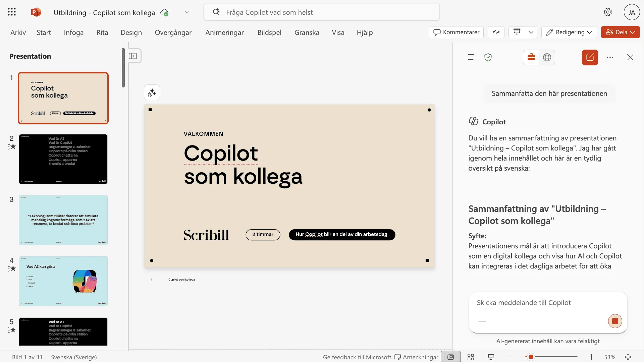The width and height of the screenshot is (644, 362).
Task: Click the activity catch-up icon
Action: coord(496,32)
